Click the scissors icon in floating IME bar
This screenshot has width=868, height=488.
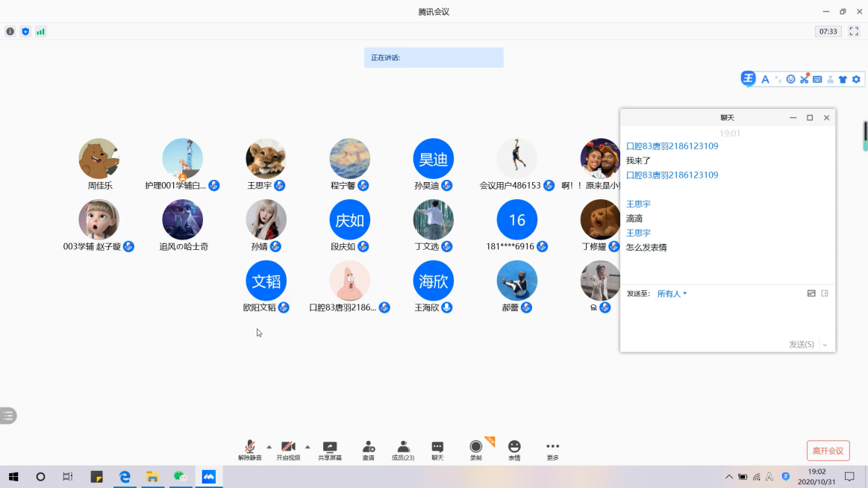(x=805, y=79)
